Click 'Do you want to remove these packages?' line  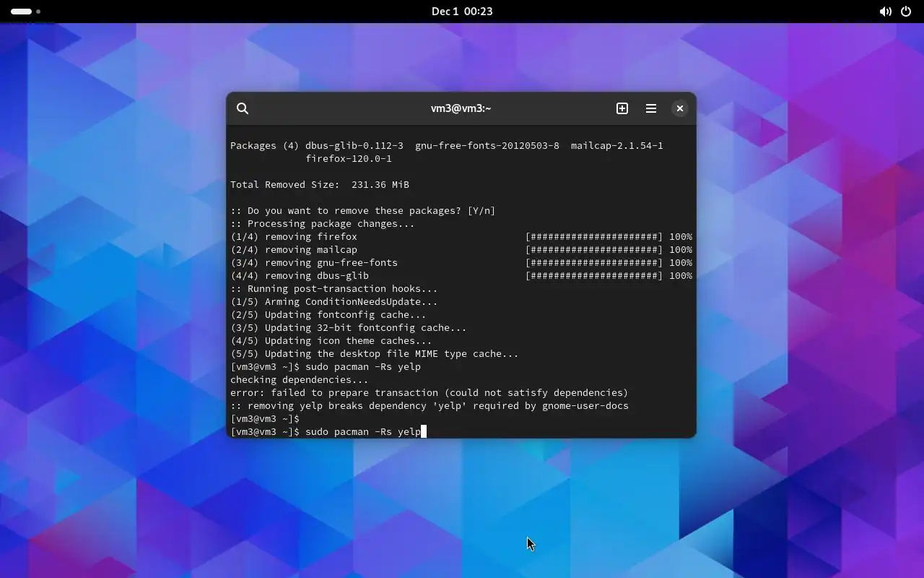click(363, 211)
